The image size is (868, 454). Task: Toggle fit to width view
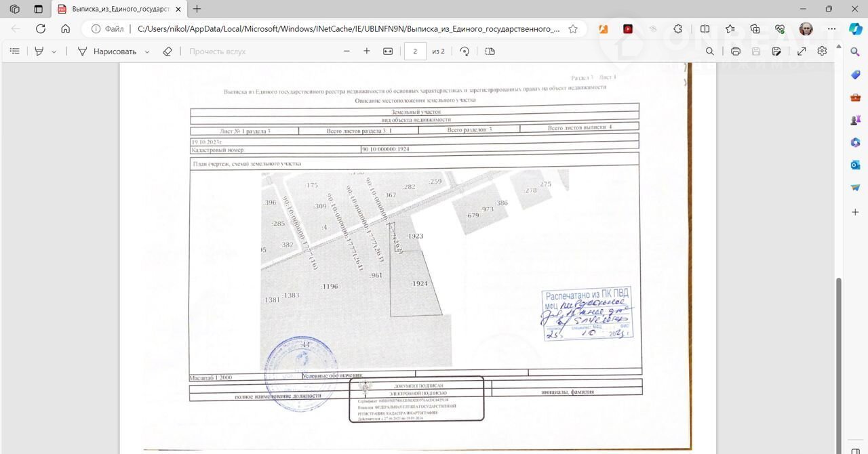click(388, 51)
